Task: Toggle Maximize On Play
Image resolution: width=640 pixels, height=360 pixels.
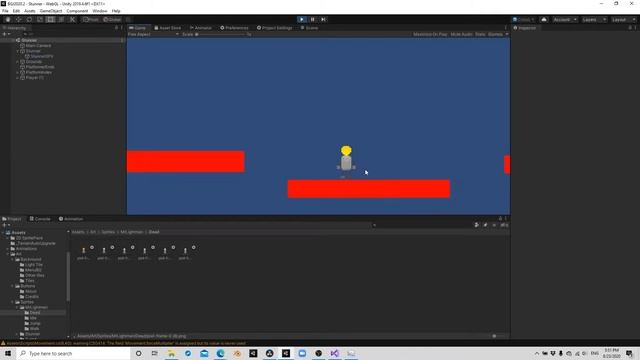Action: point(430,34)
